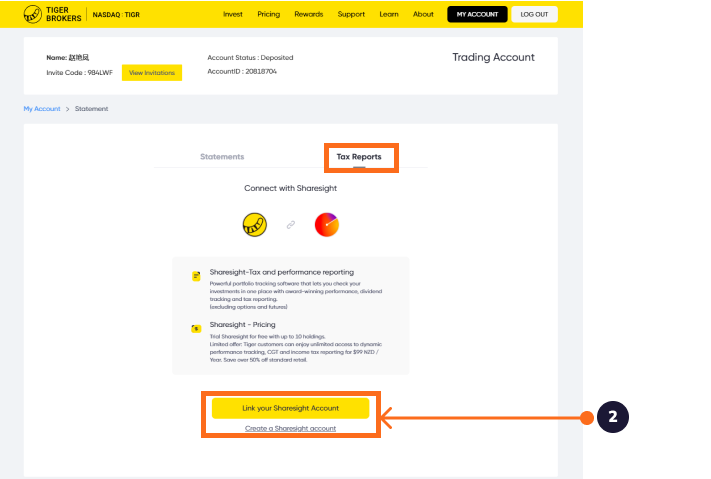
Task: Open the Learn menu item
Action: (x=389, y=14)
